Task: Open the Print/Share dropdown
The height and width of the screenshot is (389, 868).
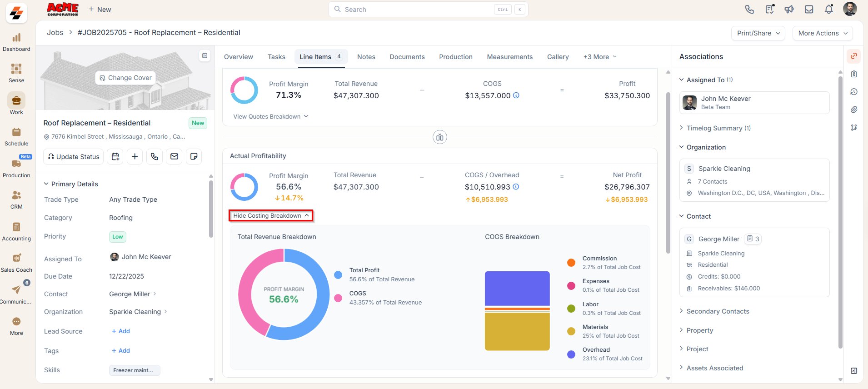Action: 758,33
